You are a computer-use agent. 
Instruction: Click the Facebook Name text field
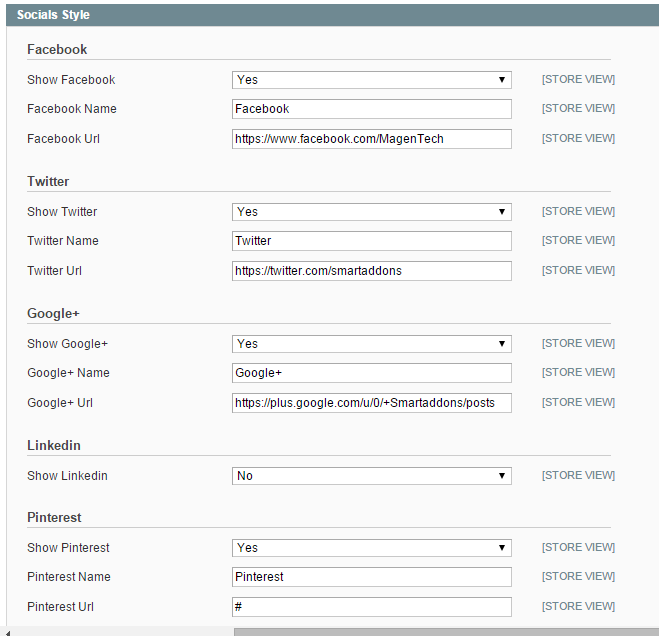click(372, 109)
